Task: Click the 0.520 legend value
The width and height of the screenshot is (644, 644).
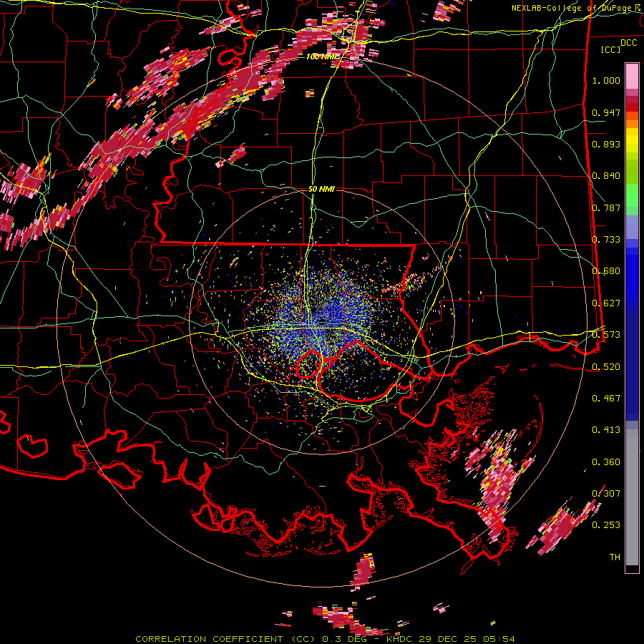Action: point(606,367)
